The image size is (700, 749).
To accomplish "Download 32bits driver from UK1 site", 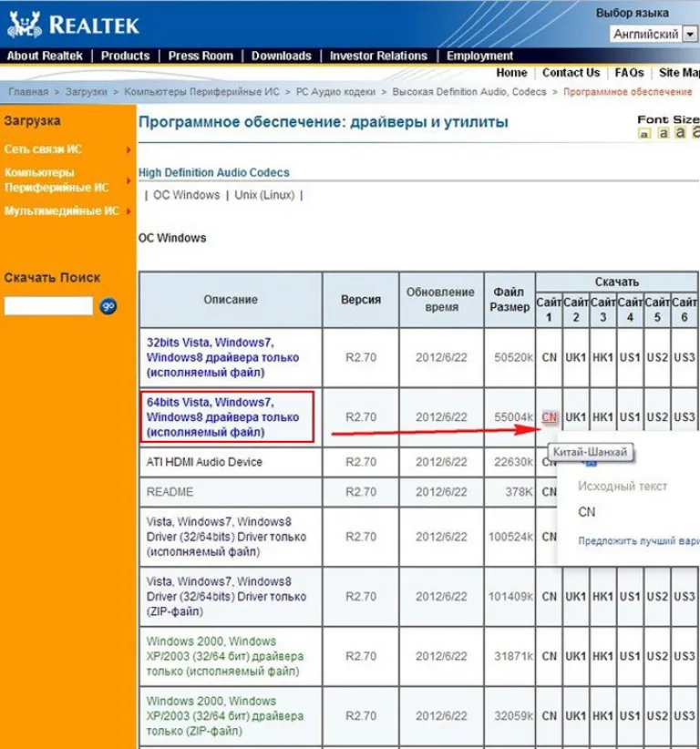I will pos(576,357).
